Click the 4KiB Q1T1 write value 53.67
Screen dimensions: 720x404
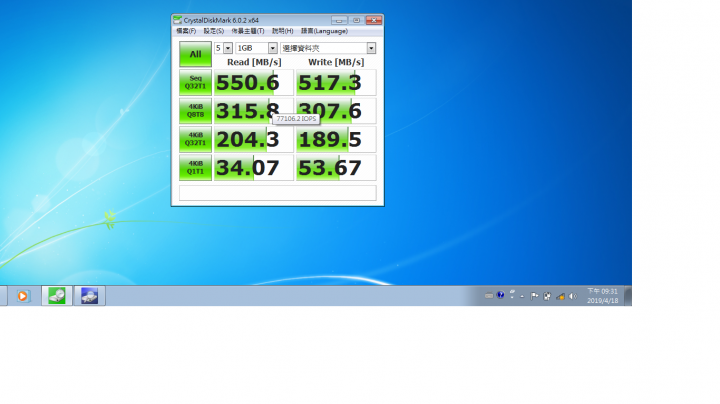pos(336,168)
